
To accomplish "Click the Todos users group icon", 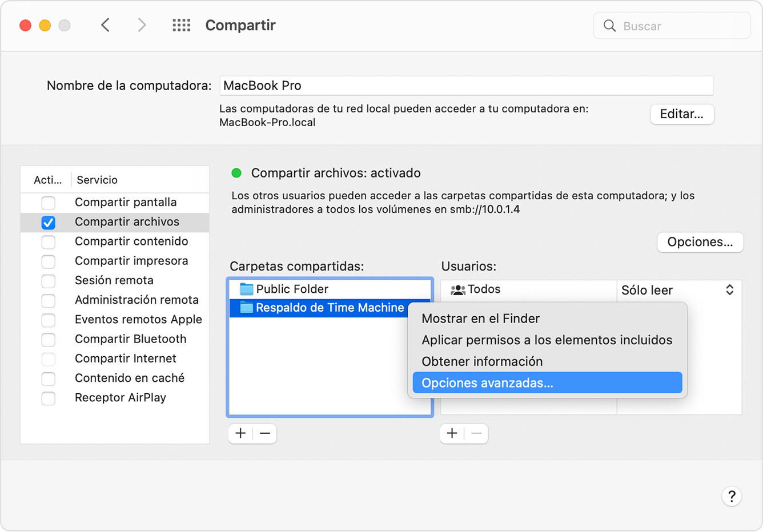I will click(x=457, y=289).
